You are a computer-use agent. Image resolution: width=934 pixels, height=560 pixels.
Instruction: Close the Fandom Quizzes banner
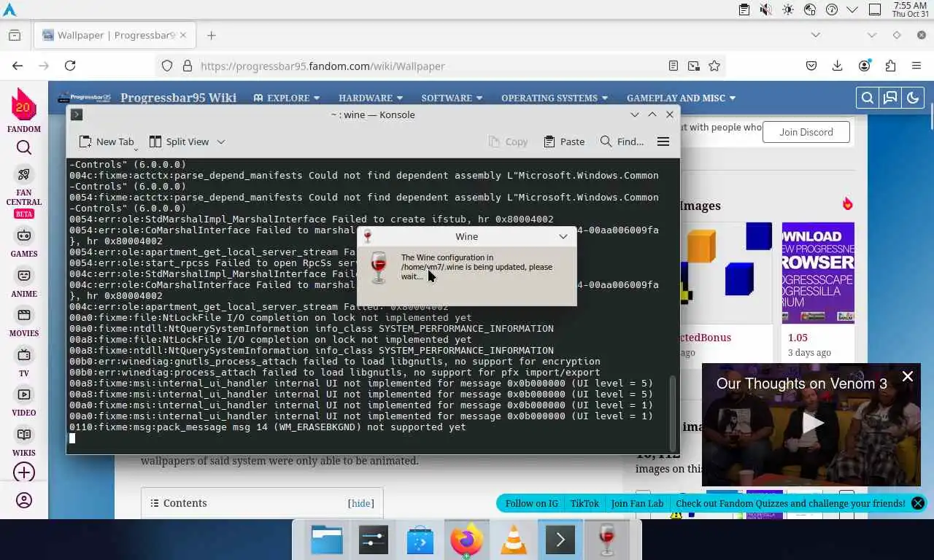coord(918,503)
